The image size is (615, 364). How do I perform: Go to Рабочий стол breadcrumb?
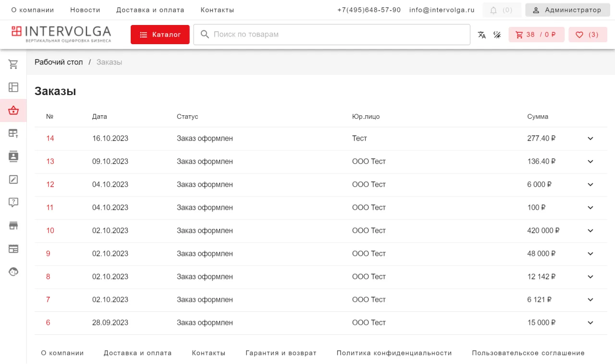click(59, 62)
